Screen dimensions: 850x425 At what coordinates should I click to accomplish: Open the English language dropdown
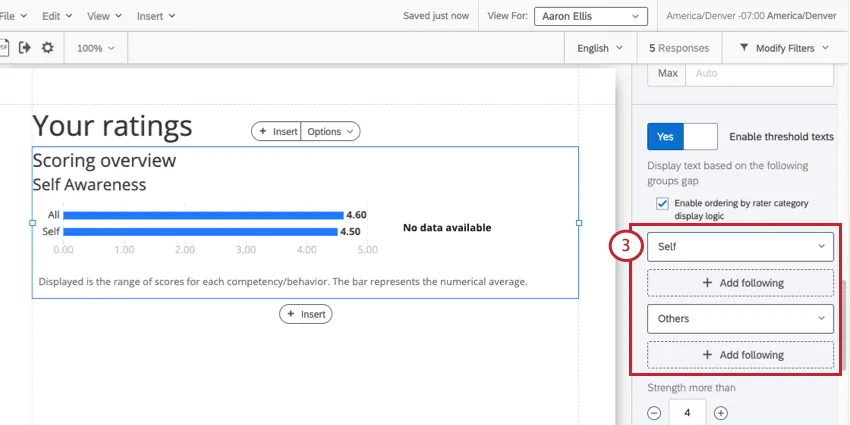click(x=600, y=48)
